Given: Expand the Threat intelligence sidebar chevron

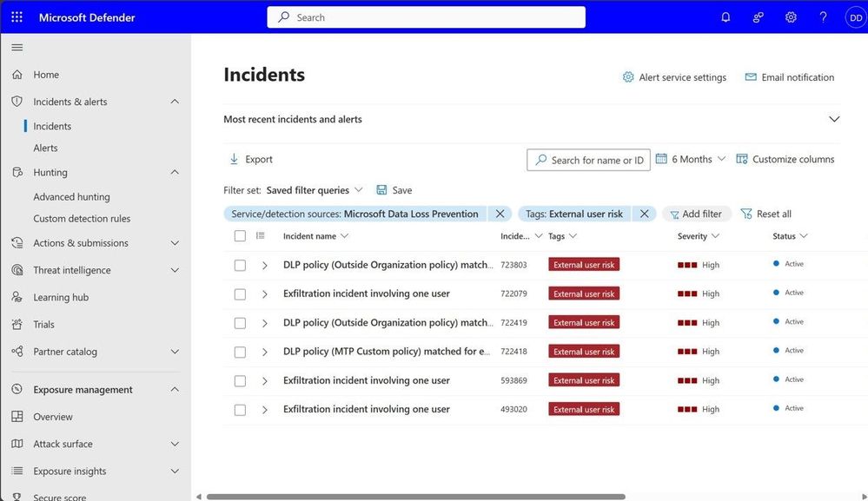Looking at the screenshot, I should click(175, 270).
